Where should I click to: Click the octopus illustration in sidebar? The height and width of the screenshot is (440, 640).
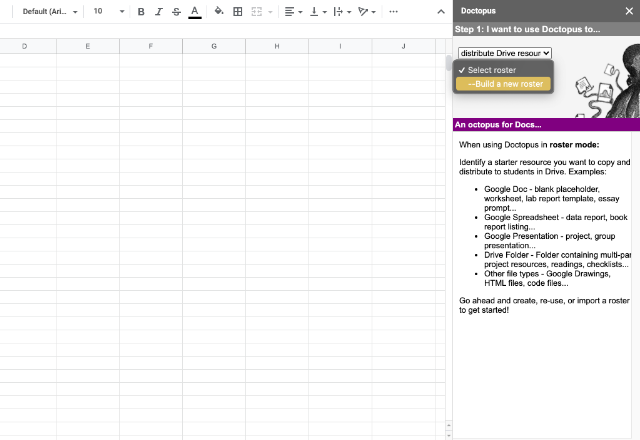[x=607, y=81]
